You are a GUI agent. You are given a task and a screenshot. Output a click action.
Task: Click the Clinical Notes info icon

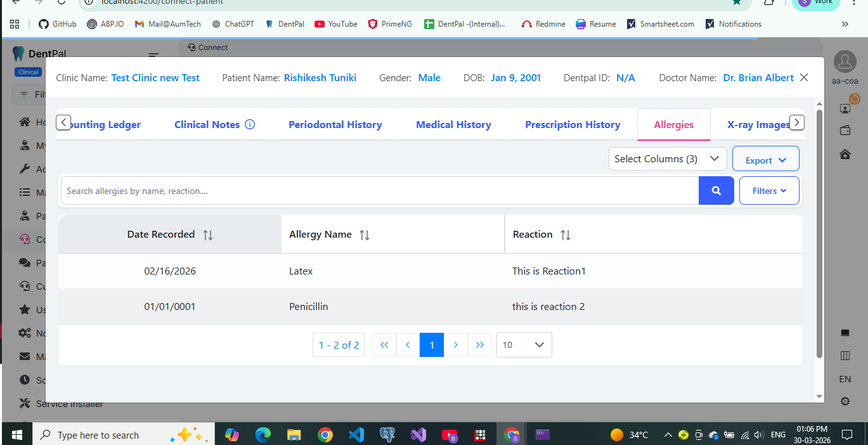point(250,124)
